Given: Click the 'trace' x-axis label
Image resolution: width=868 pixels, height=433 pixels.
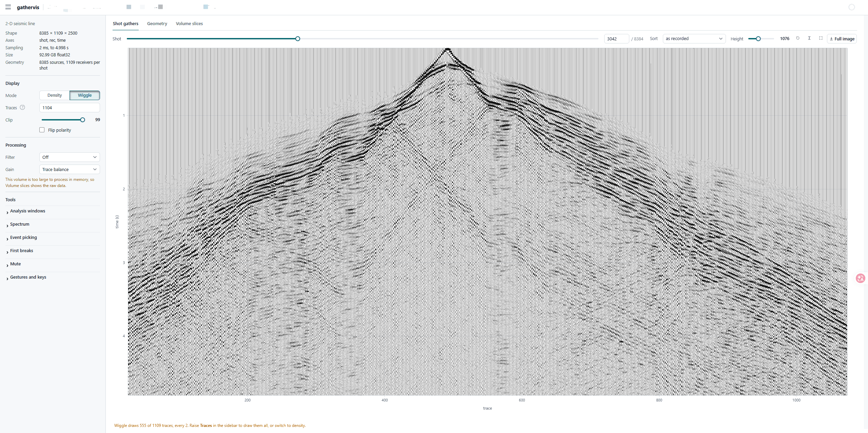Looking at the screenshot, I should point(488,408).
